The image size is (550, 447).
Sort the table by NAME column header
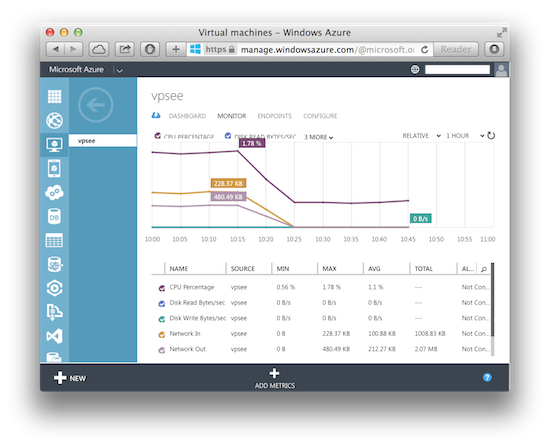(179, 269)
